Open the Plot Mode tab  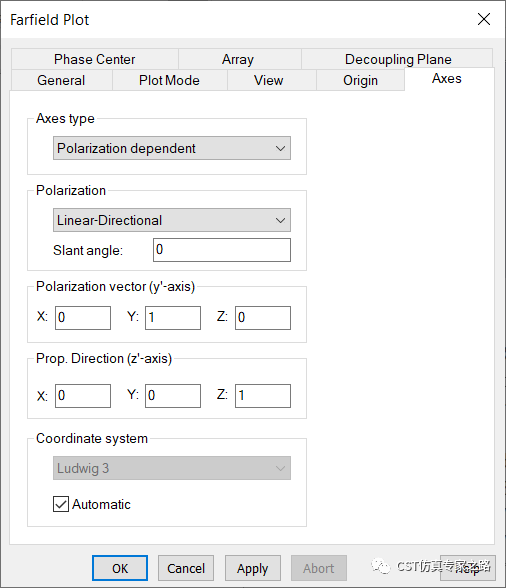coord(170,80)
